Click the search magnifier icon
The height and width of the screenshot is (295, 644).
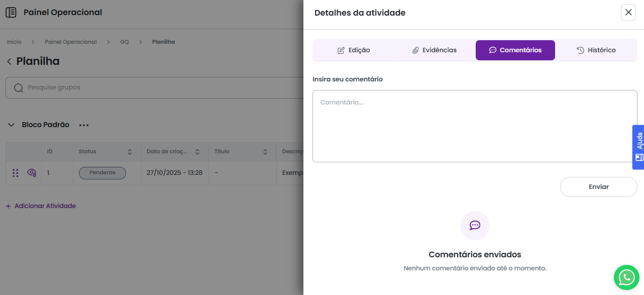(19, 88)
